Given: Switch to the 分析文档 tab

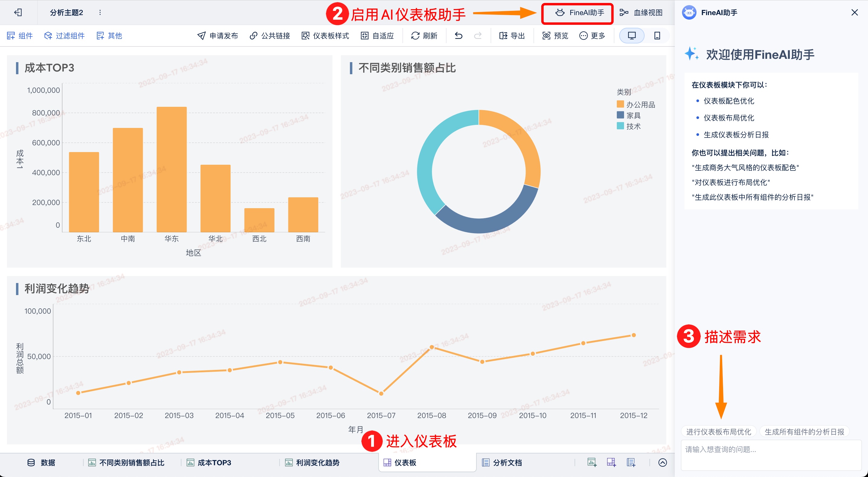Looking at the screenshot, I should coord(502,463).
